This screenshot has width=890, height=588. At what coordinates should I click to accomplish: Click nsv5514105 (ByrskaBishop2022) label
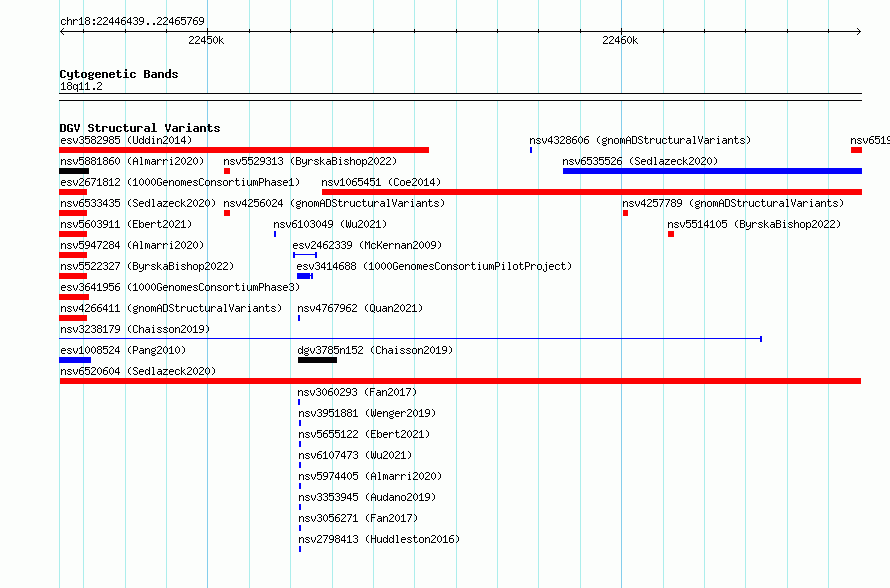(754, 224)
